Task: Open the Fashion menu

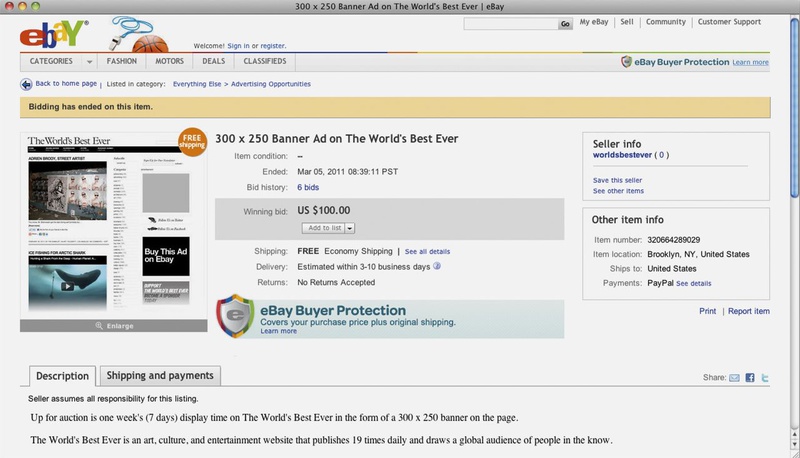Action: (121, 61)
